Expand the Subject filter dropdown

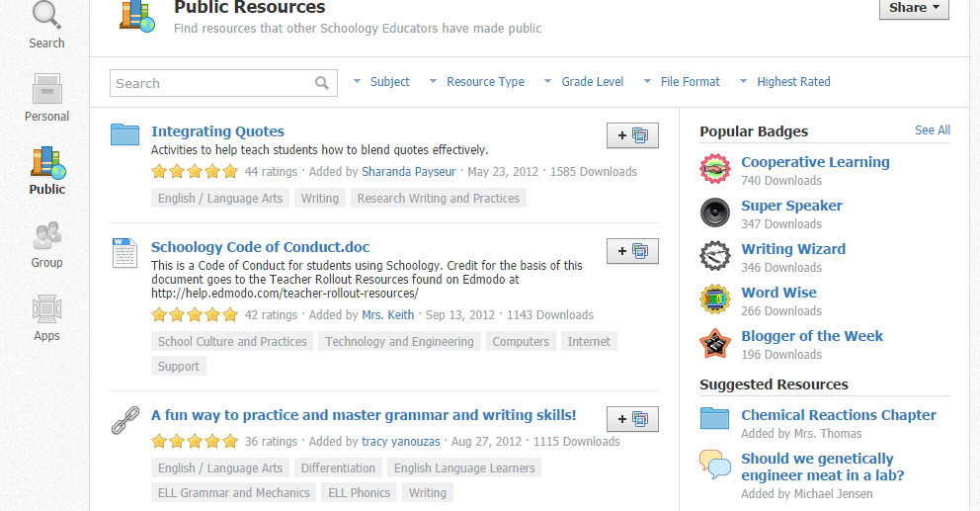tap(381, 82)
